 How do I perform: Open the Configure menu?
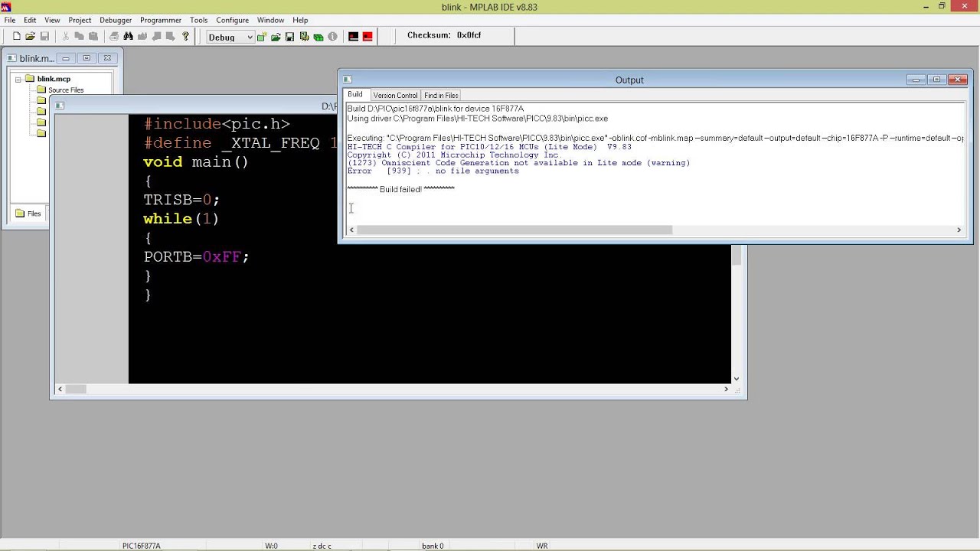(232, 20)
